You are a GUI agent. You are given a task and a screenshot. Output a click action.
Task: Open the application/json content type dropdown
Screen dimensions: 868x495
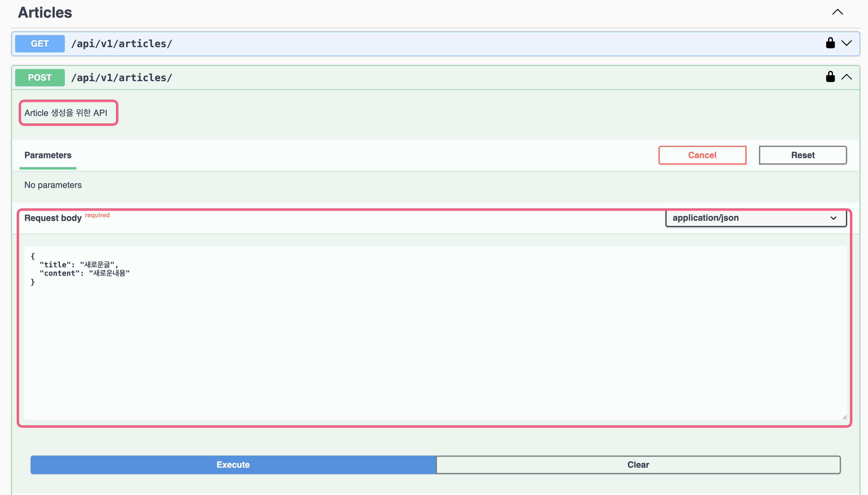click(x=756, y=218)
